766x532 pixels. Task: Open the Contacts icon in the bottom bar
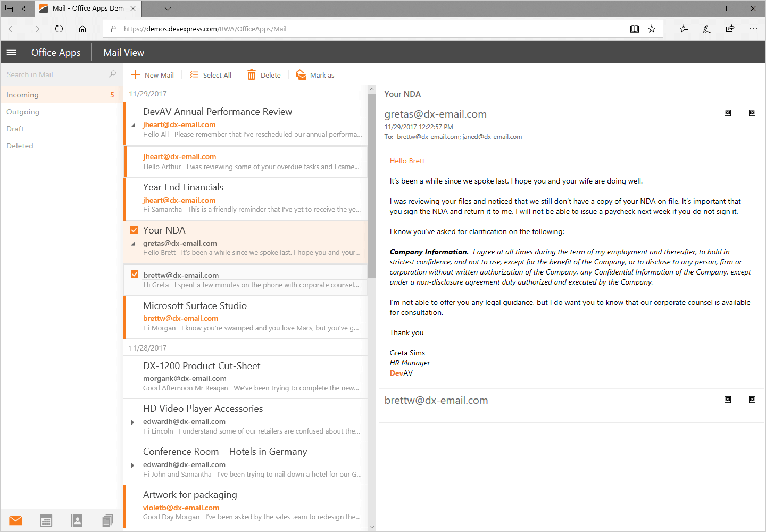click(77, 520)
